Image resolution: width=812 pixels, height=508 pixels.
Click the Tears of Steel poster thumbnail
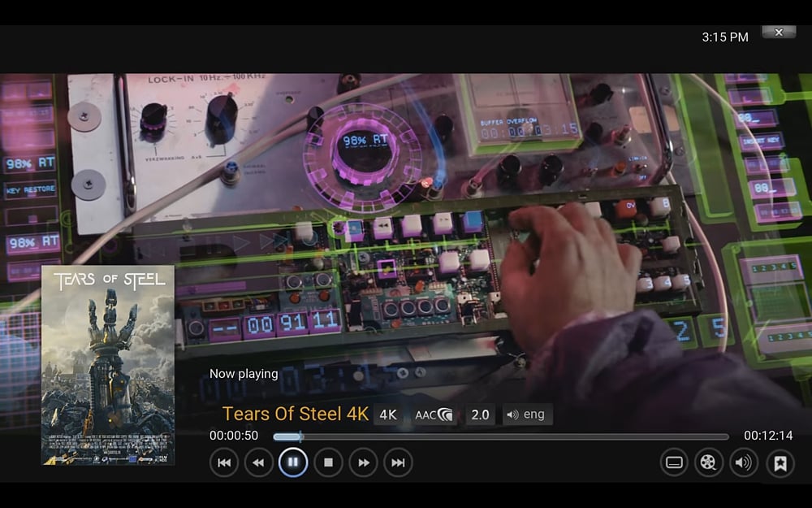point(108,366)
